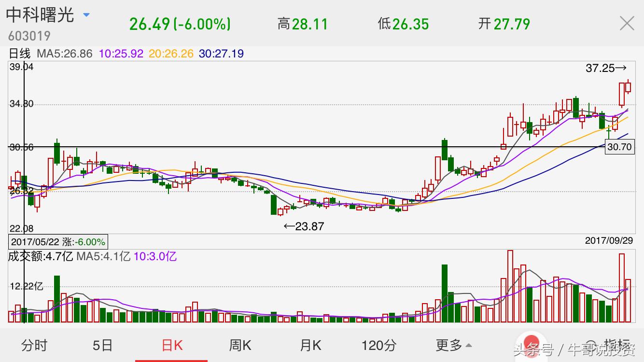Open dropdown arrow beside 中科曙光
This screenshot has height=362, width=644.
[x=86, y=15]
